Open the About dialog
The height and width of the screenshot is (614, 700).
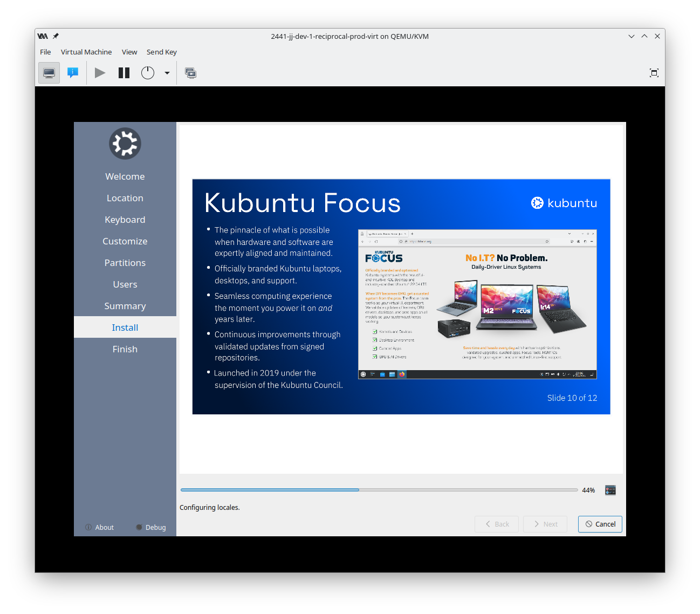point(100,527)
